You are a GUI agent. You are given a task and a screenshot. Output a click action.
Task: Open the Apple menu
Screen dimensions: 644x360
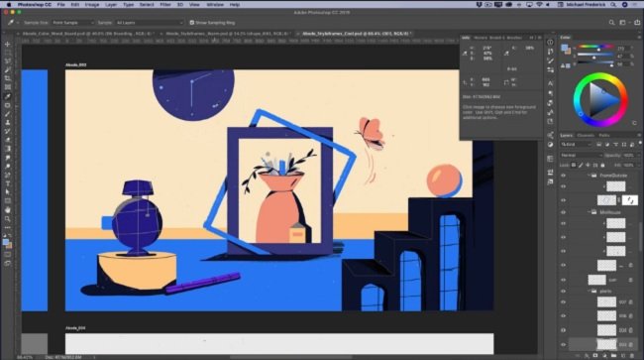coord(9,5)
